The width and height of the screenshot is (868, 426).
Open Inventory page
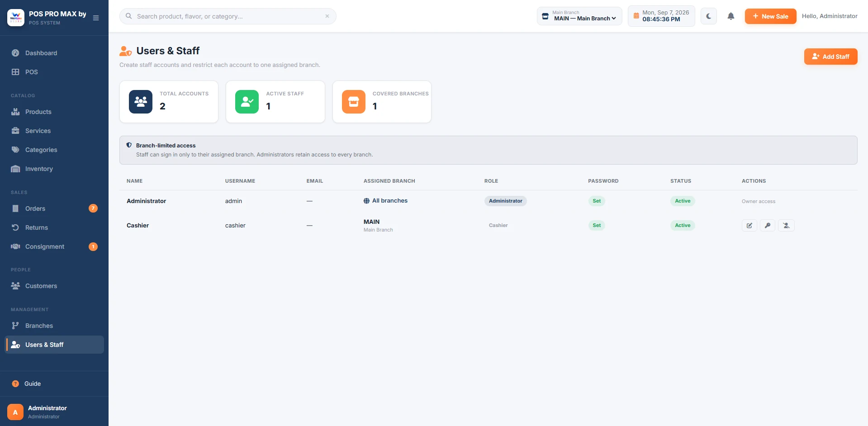[x=54, y=169]
